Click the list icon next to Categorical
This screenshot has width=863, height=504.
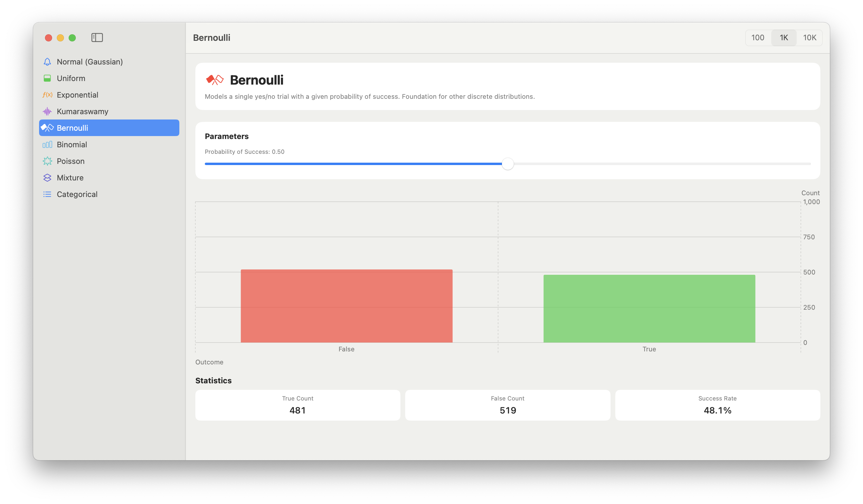click(x=47, y=194)
